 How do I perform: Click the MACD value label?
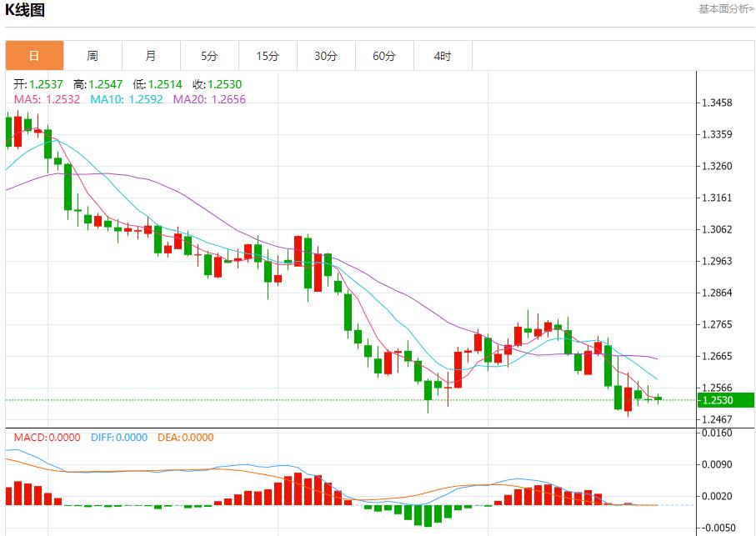[x=47, y=437]
